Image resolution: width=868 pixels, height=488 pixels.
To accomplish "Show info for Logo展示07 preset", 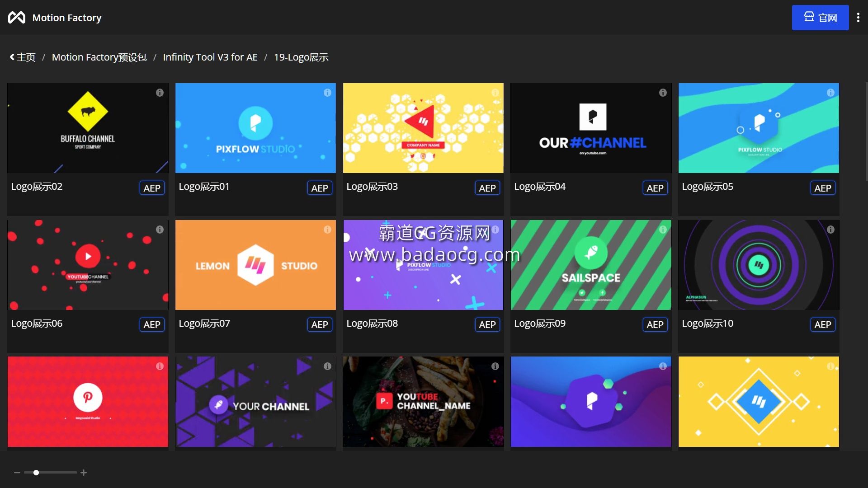I will click(327, 230).
